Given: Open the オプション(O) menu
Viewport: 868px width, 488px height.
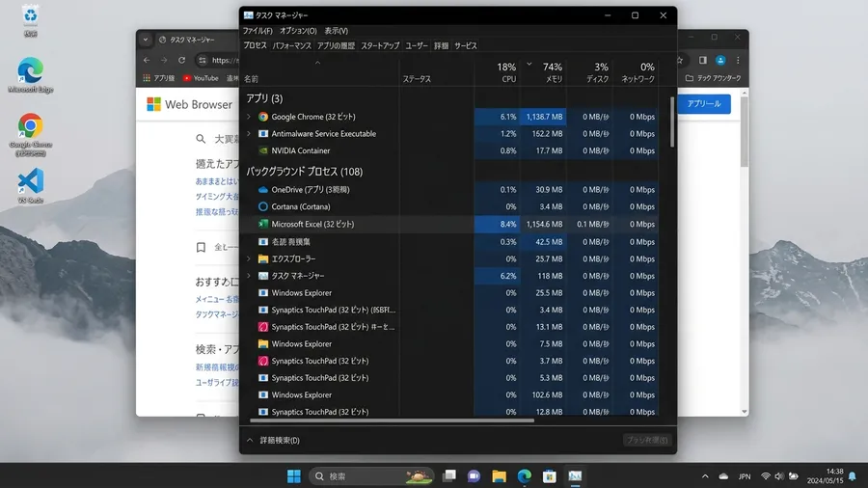Looking at the screenshot, I should coord(298,31).
